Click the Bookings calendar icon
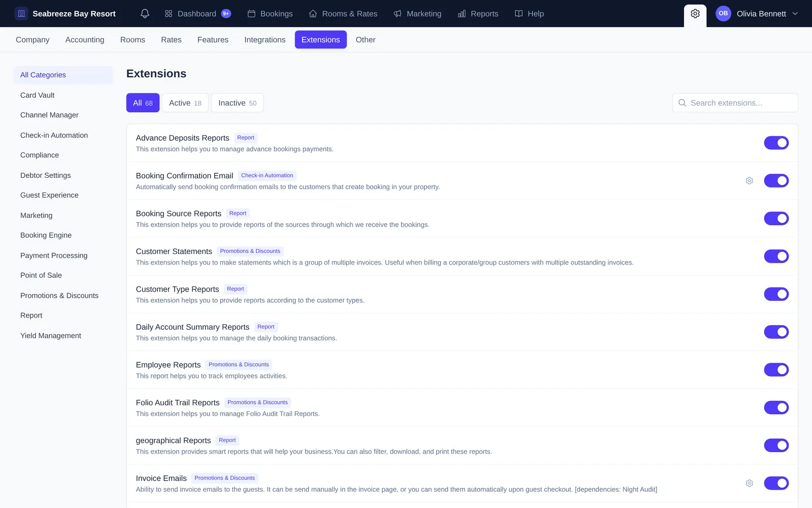This screenshot has width=812, height=508. (251, 14)
